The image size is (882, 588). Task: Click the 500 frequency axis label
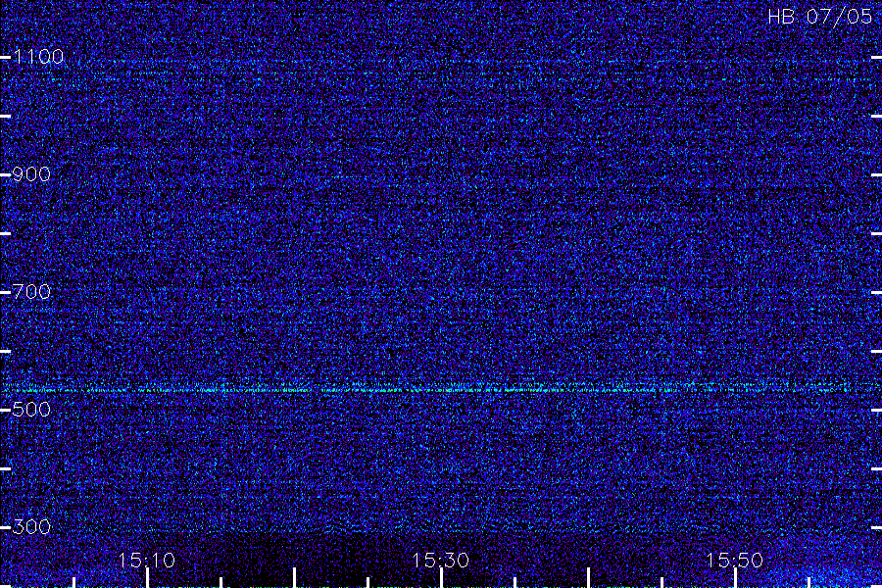31,409
